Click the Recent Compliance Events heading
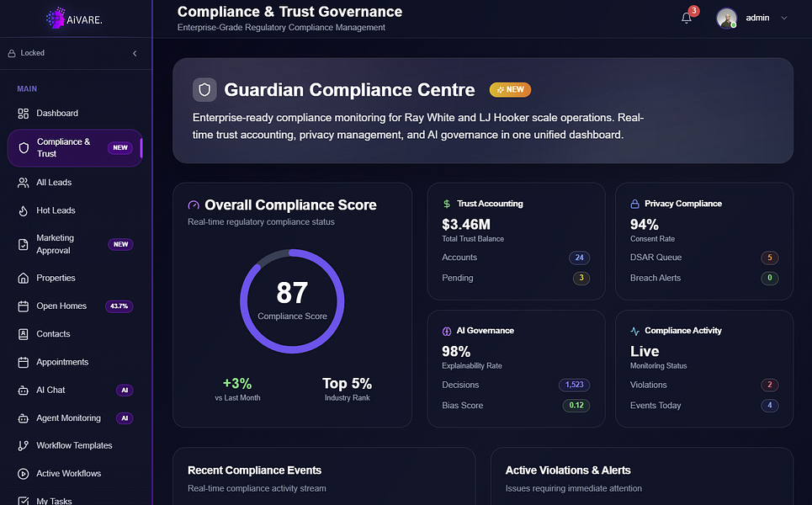The width and height of the screenshot is (812, 505). [x=254, y=470]
